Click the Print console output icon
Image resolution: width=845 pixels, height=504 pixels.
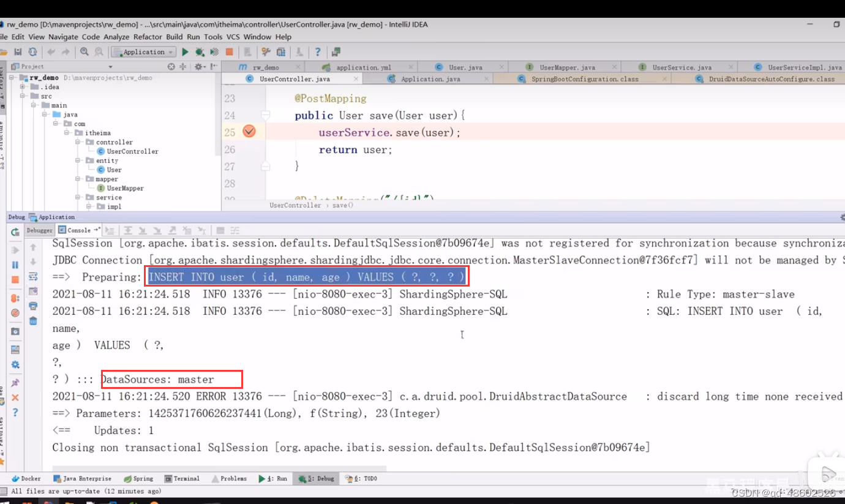[x=33, y=306]
